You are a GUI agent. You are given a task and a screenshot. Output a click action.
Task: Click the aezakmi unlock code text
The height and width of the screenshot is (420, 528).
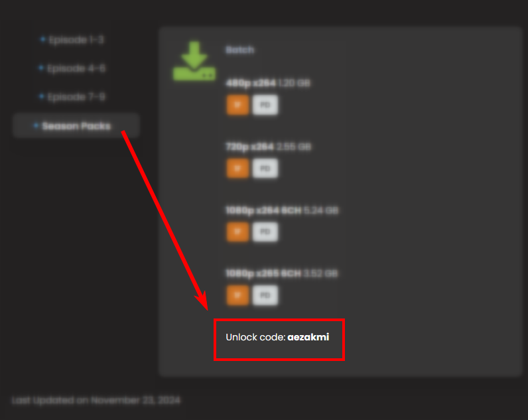click(x=308, y=337)
